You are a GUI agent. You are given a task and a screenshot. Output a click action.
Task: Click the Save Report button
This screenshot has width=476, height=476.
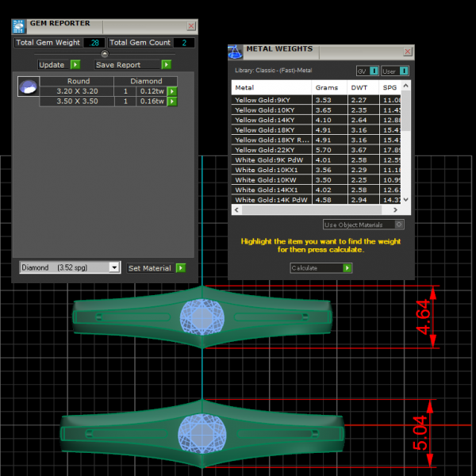pyautogui.click(x=132, y=65)
